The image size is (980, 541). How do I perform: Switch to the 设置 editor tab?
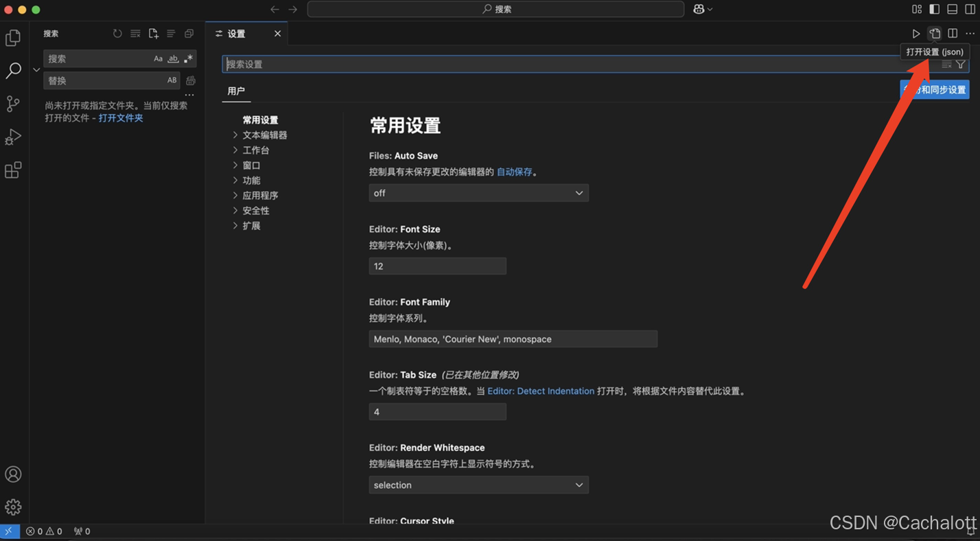[236, 33]
